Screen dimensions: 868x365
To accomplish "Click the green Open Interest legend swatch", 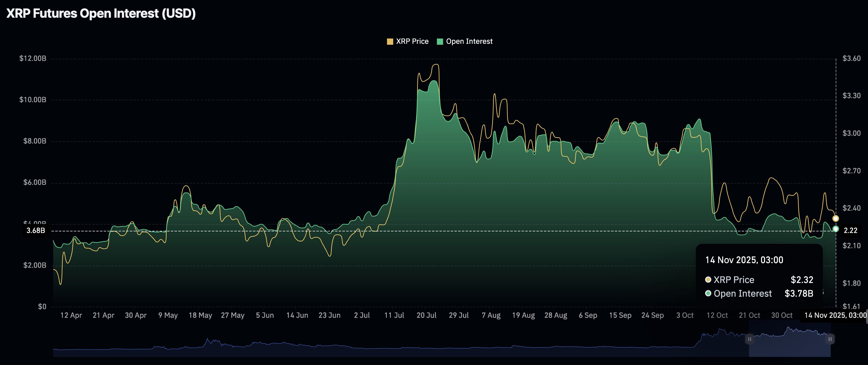I will 440,41.
